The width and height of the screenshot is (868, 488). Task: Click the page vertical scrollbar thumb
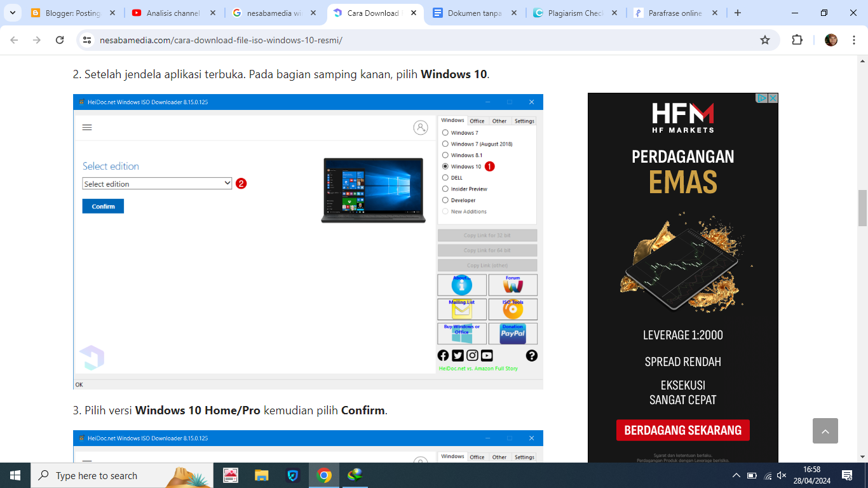click(862, 208)
